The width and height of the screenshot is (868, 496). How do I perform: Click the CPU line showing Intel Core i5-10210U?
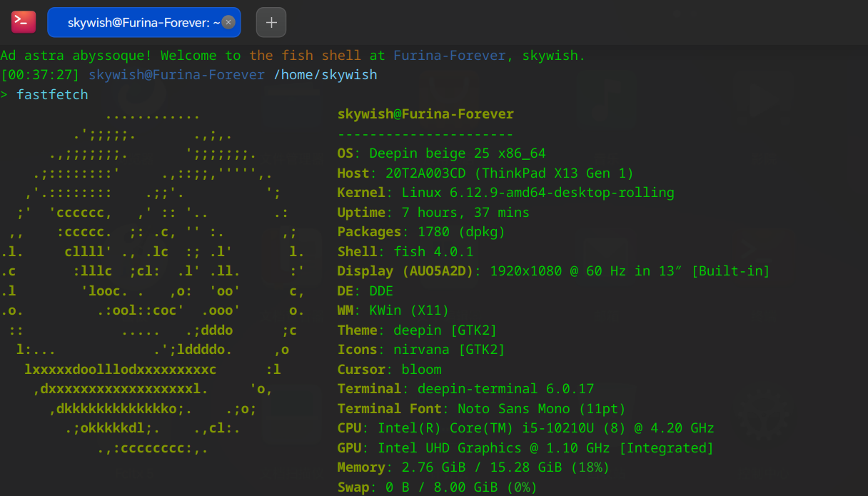[525, 428]
